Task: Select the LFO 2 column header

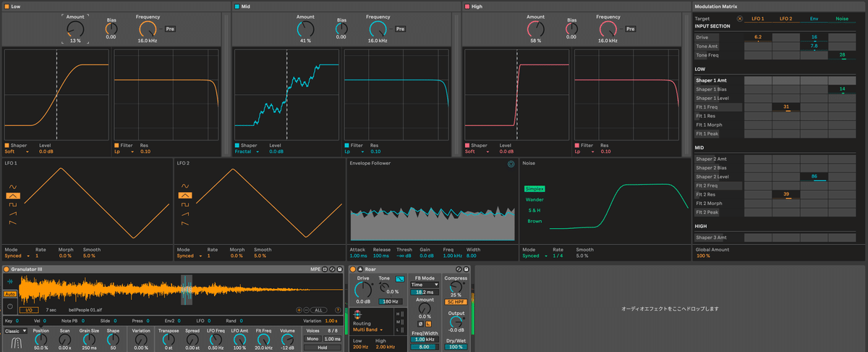Action: click(x=786, y=19)
